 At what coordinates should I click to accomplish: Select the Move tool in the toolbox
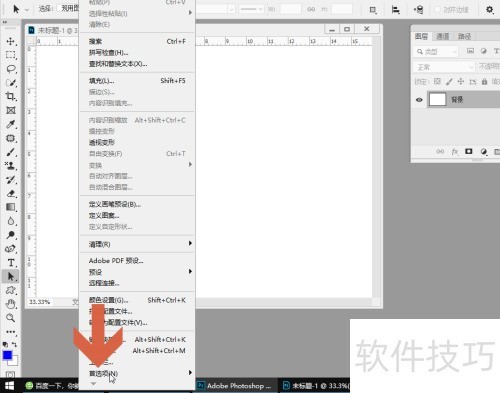[11, 41]
